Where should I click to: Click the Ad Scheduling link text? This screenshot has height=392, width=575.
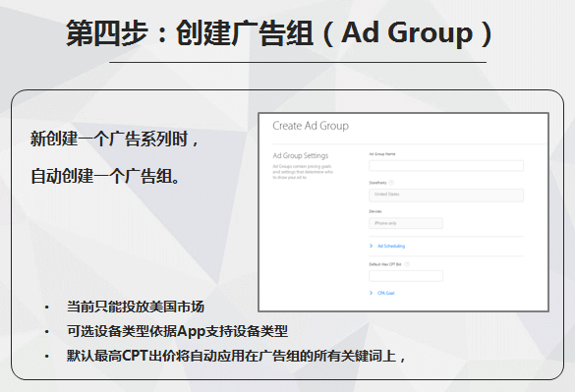(x=391, y=246)
